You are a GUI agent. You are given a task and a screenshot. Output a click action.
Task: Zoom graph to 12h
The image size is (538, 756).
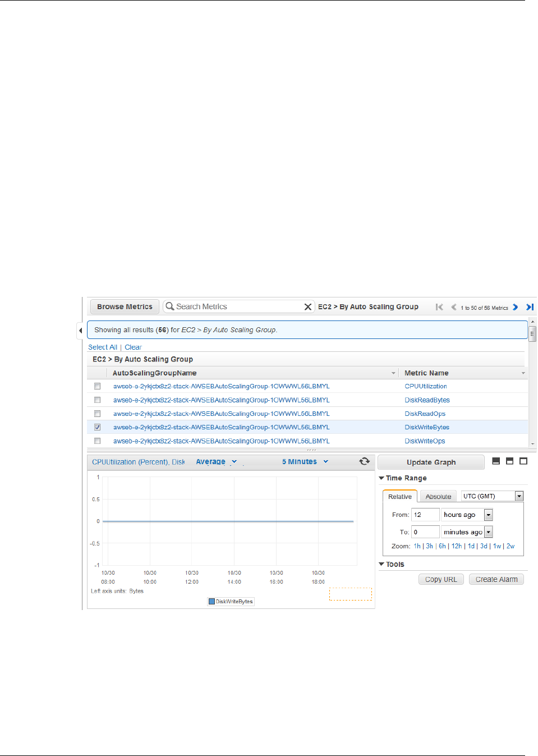tap(457, 546)
